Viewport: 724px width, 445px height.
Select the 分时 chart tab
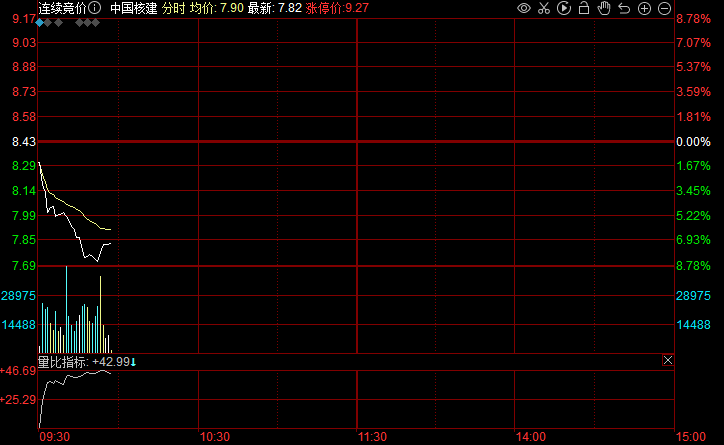(x=173, y=8)
